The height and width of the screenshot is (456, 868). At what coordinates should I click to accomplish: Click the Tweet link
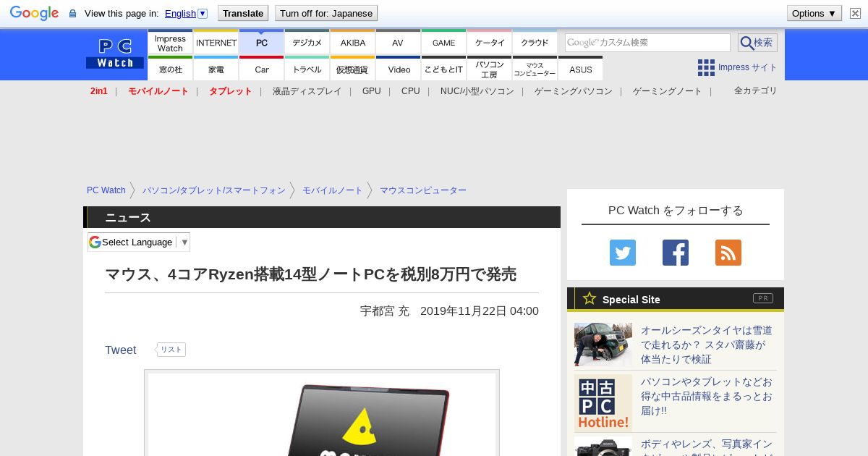[x=121, y=350]
